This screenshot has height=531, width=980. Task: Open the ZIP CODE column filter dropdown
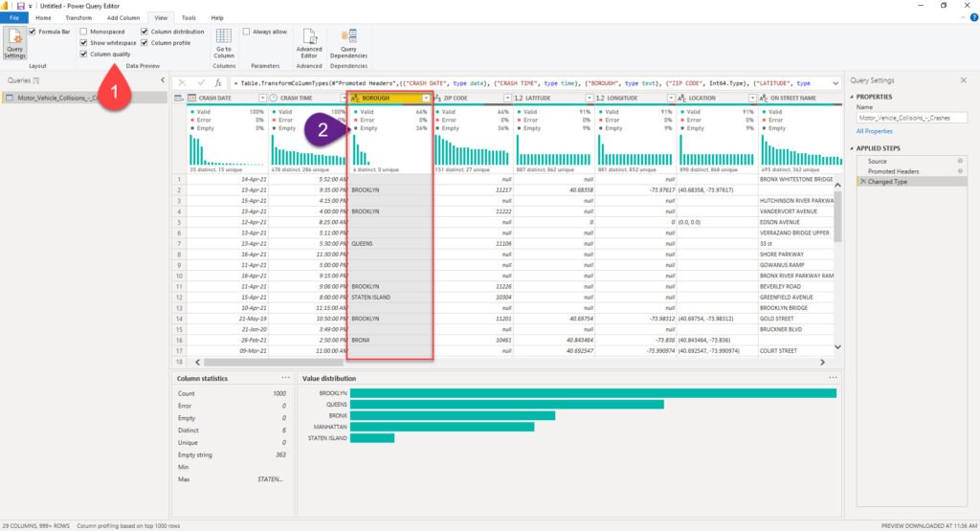507,99
